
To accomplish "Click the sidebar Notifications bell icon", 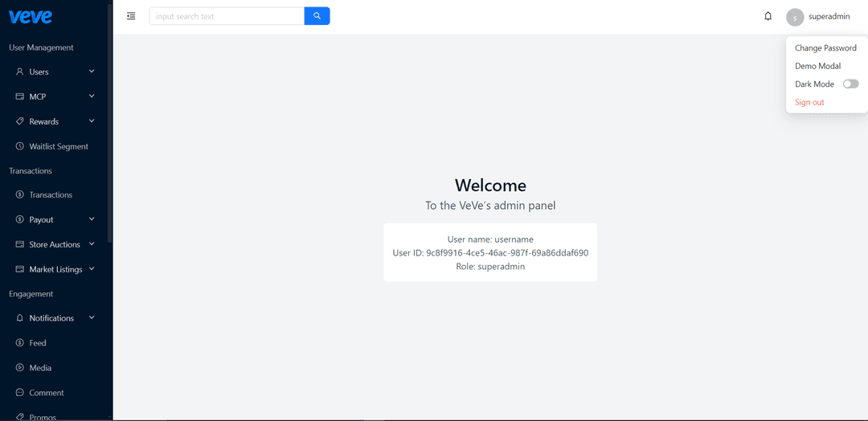I will point(20,318).
